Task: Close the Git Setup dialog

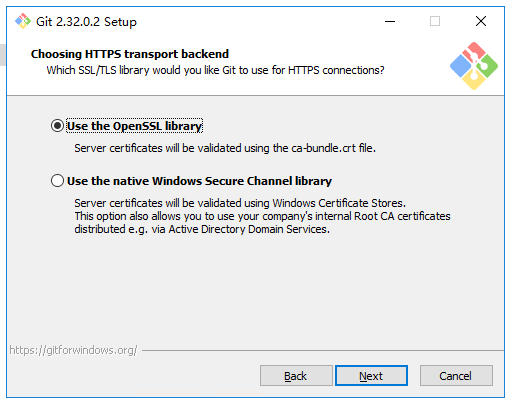Action: pyautogui.click(x=481, y=21)
